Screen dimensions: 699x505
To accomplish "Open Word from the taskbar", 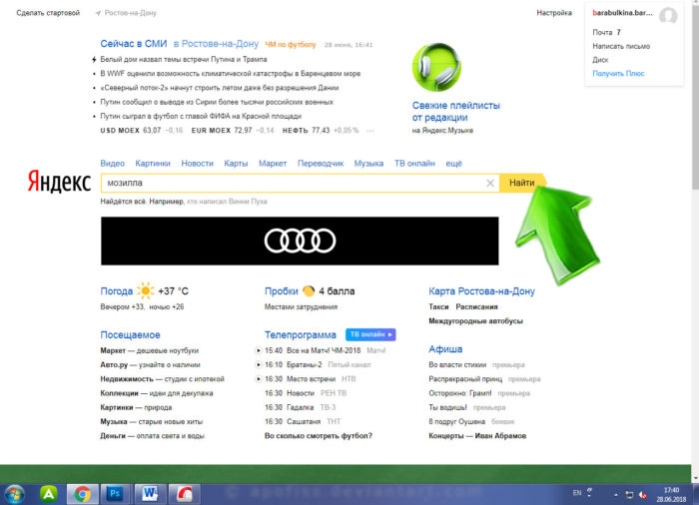I will tap(150, 494).
